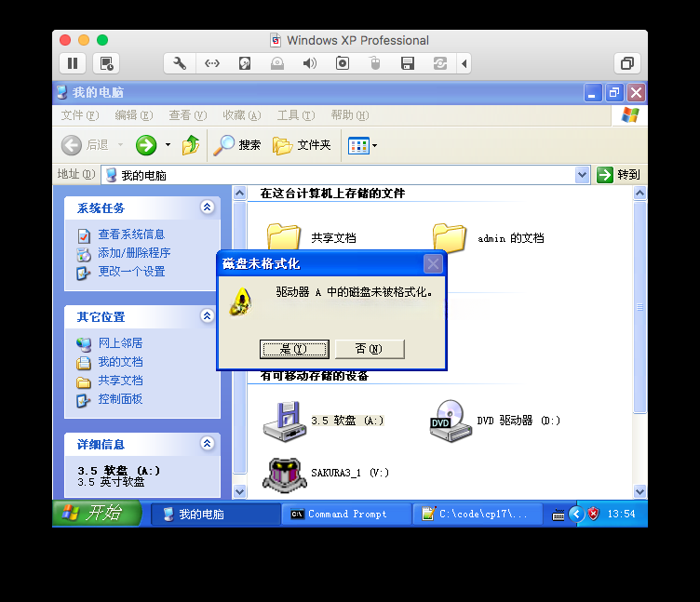This screenshot has height=602, width=700.
Task: Click the dialog warning icon
Action: [241, 301]
